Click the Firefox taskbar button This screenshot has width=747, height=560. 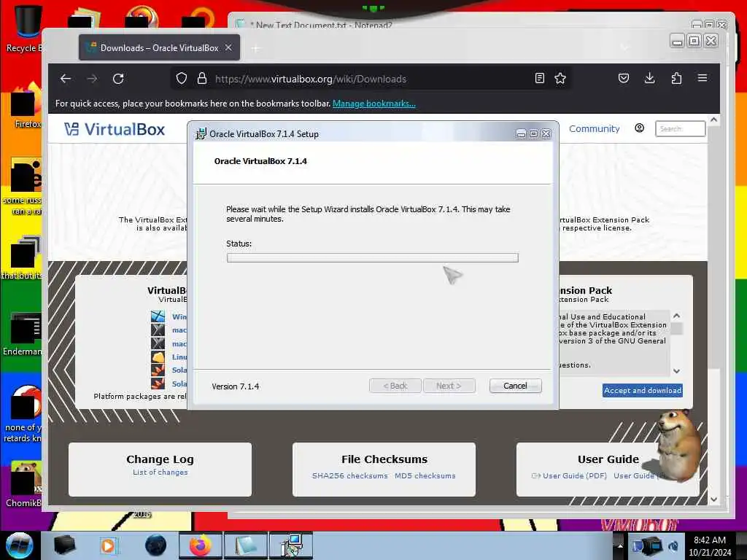pos(201,545)
